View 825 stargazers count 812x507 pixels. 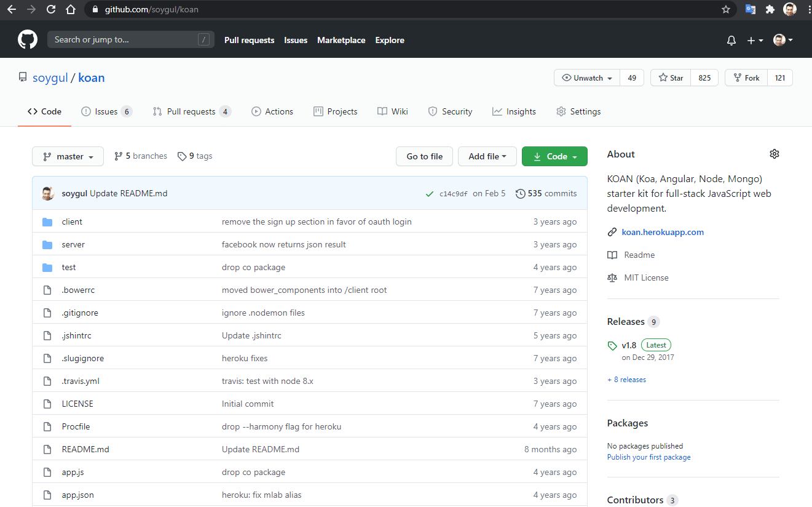point(704,78)
